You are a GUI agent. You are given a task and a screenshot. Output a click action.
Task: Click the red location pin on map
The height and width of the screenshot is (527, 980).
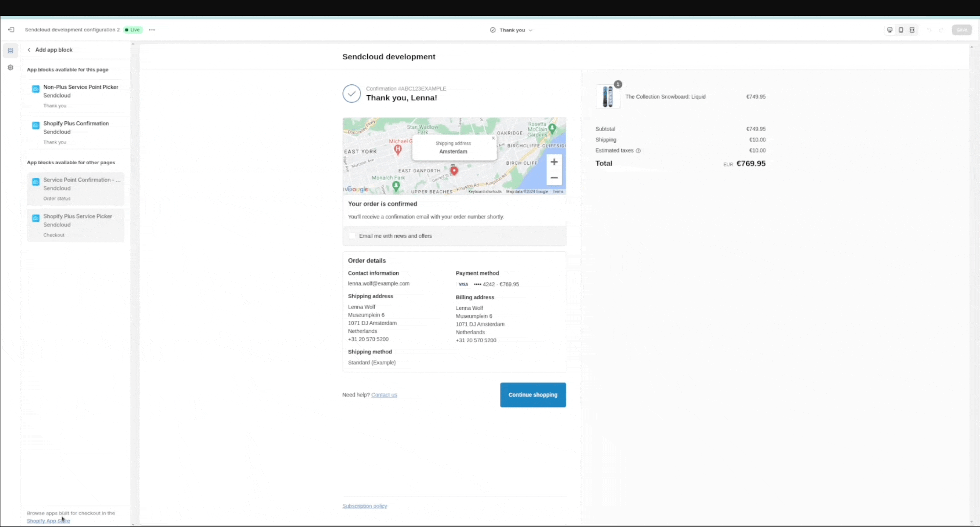coord(454,171)
